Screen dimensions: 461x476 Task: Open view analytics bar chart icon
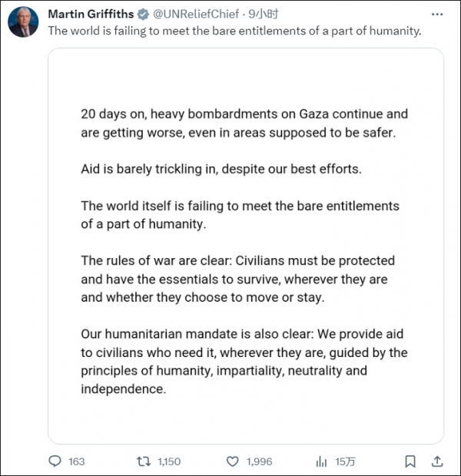click(x=322, y=461)
